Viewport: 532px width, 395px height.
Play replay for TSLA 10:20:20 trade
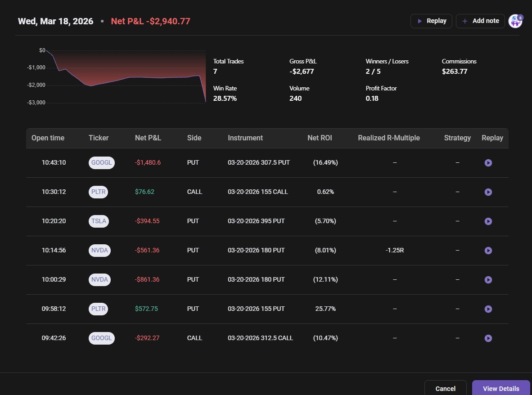488,221
